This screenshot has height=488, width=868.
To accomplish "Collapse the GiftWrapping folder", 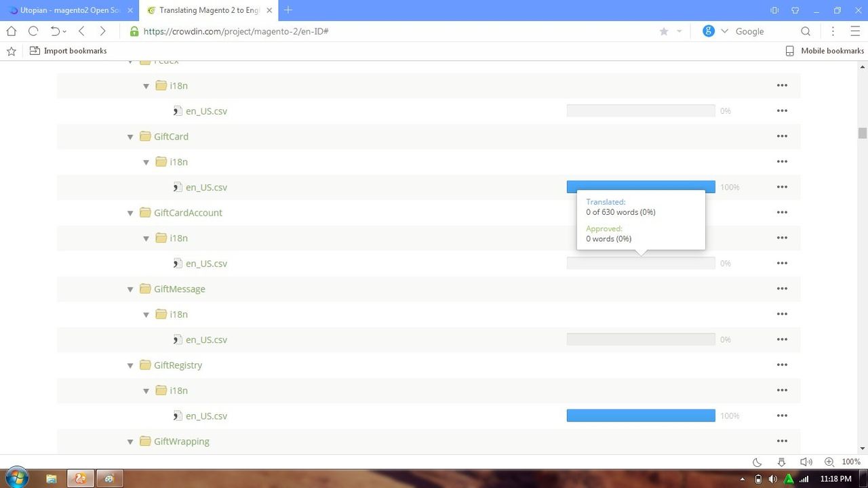I will tap(130, 442).
